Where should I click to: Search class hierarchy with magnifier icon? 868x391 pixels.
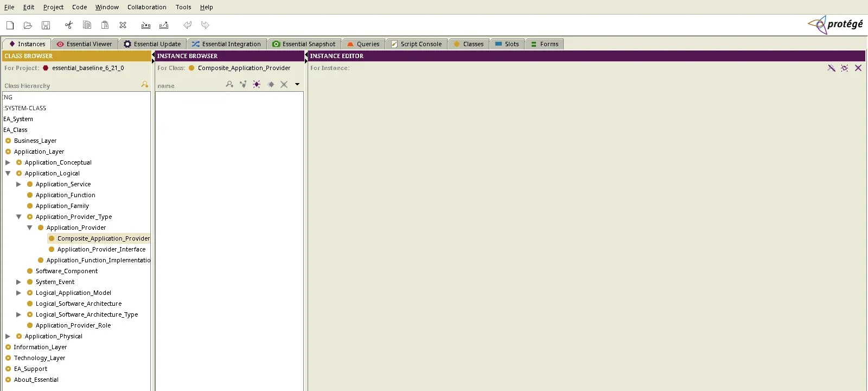pos(144,84)
